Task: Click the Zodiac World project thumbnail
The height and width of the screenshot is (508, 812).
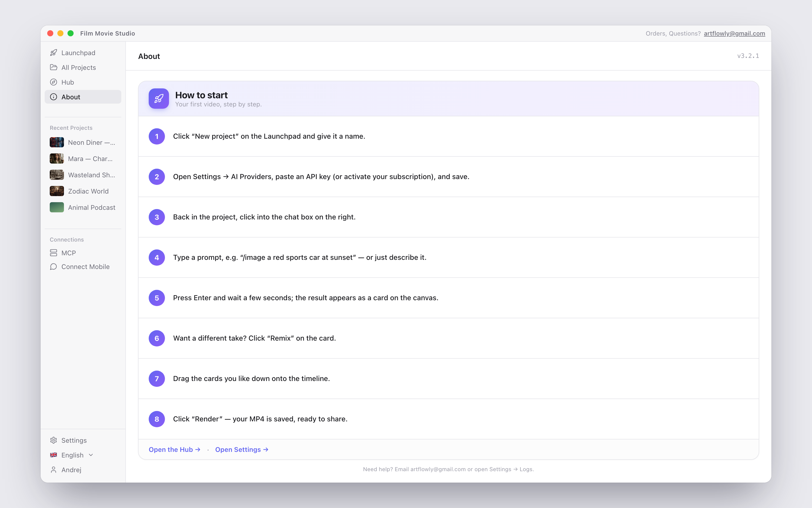Action: coord(57,191)
